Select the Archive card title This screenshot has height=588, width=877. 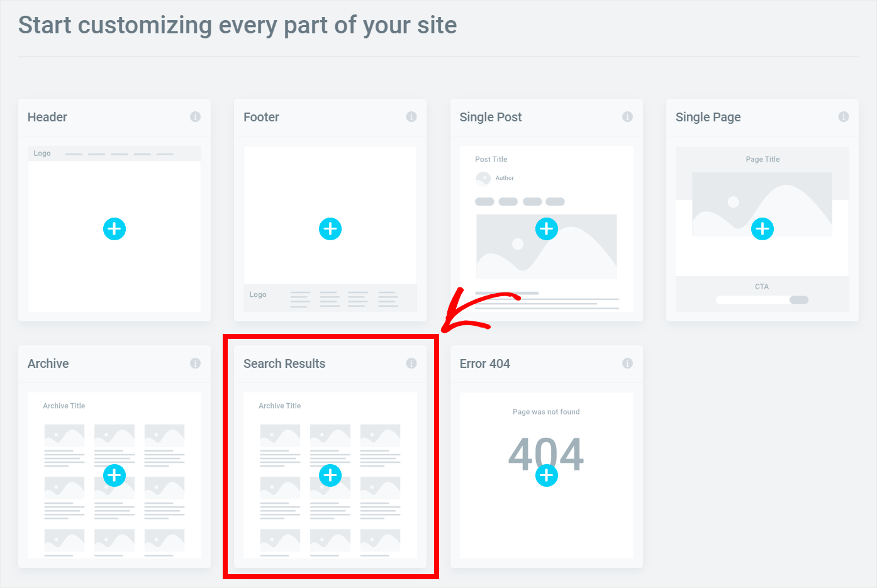coord(48,363)
